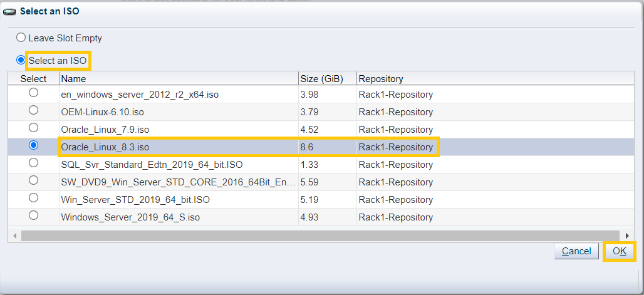Click the 8.6 size cell
This screenshot has height=295, width=644.
[x=328, y=147]
